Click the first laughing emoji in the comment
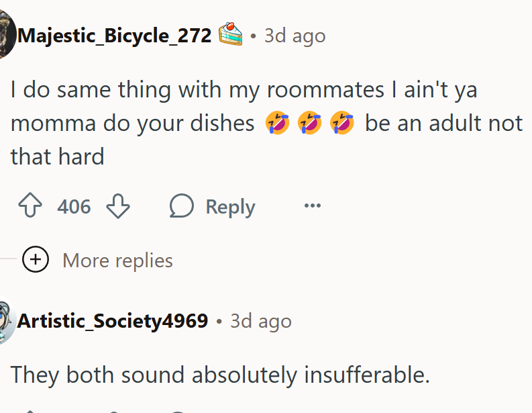Screen dimensions: 532x413 (x=277, y=124)
